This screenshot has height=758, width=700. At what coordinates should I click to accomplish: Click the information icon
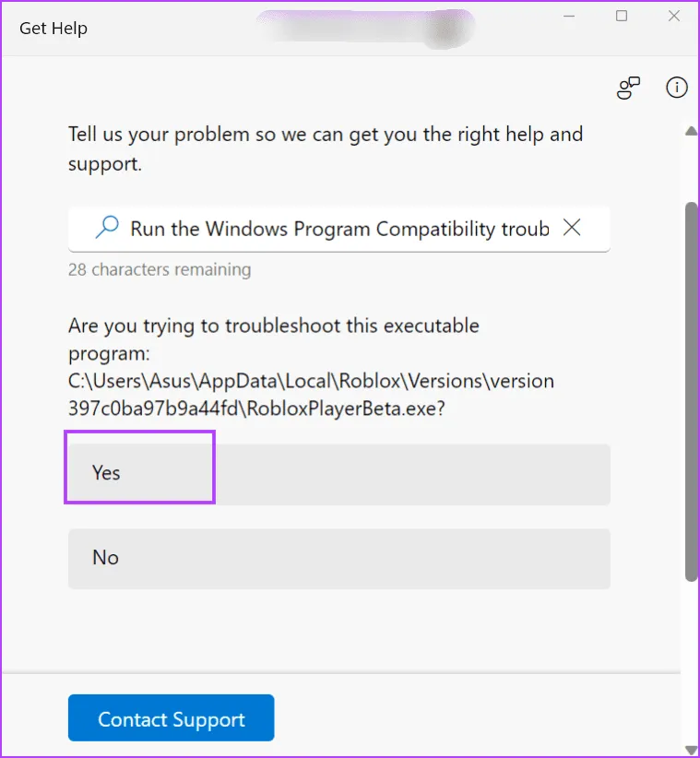[x=677, y=88]
